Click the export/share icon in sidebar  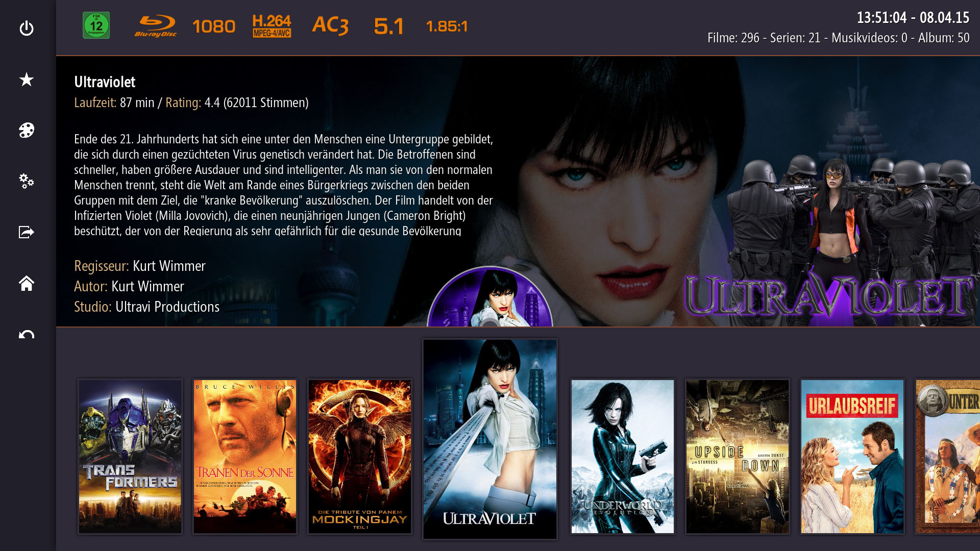27,232
